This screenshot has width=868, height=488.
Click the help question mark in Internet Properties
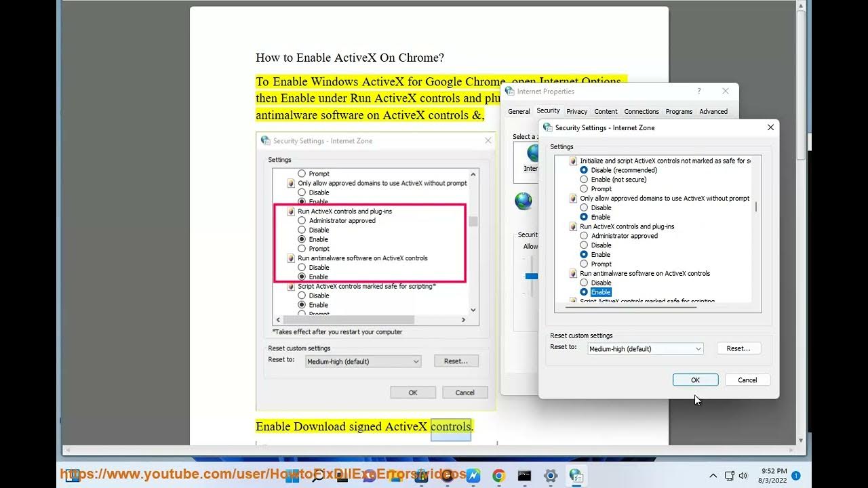699,91
